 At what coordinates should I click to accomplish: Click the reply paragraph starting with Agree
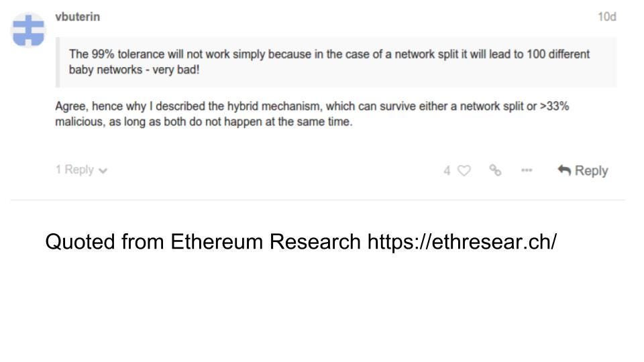click(312, 114)
